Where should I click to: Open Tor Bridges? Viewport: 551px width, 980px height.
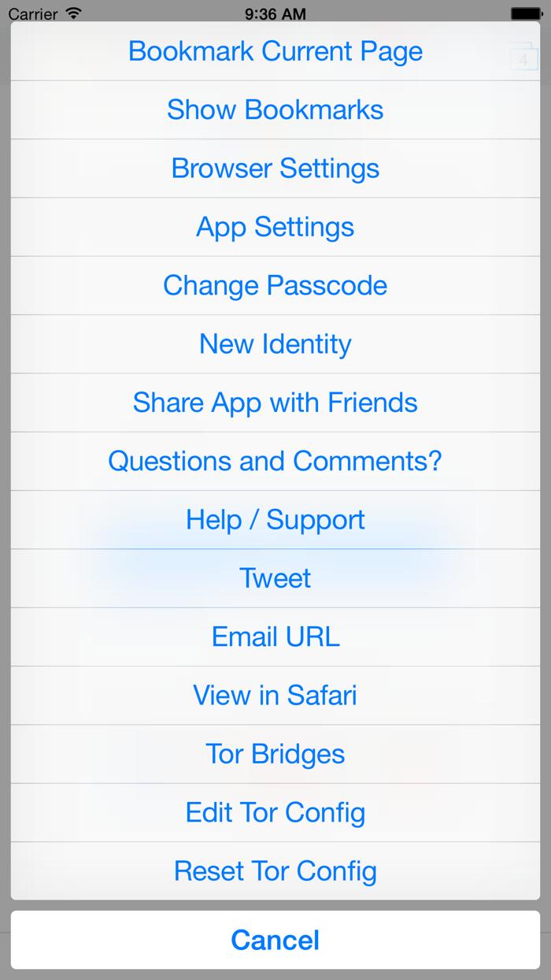click(x=275, y=754)
